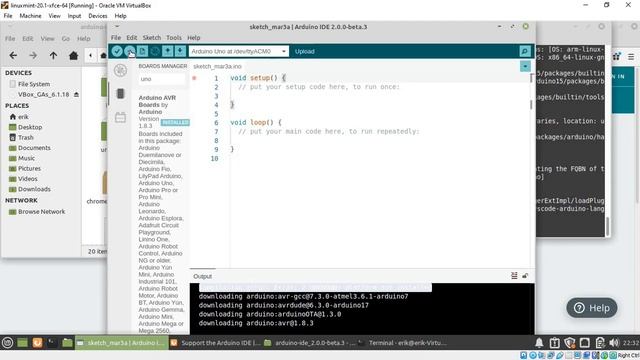Click the downloading arduino:avr@1.8.3 output line
The image size is (640, 360).
(x=256, y=323)
